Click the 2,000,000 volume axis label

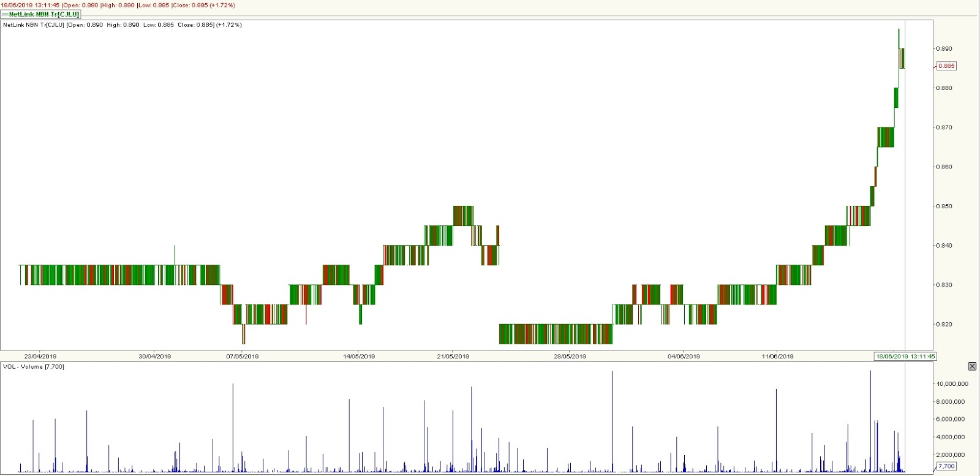(951, 455)
